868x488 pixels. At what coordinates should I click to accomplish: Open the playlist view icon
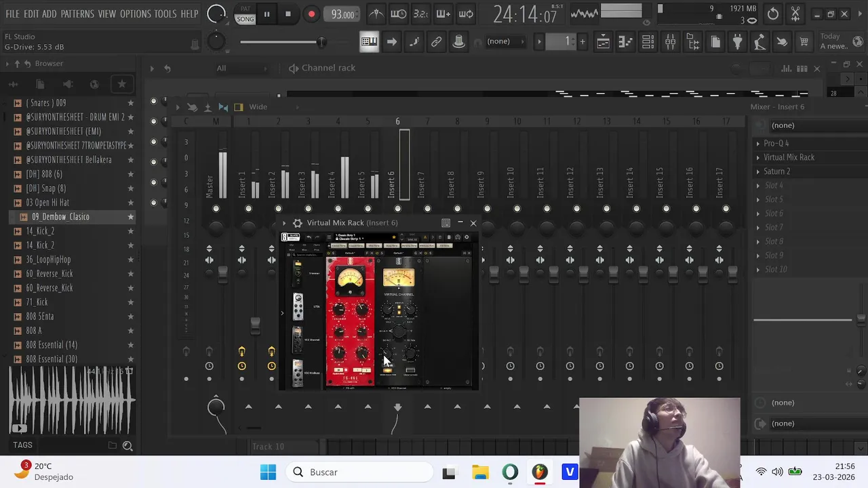(603, 42)
